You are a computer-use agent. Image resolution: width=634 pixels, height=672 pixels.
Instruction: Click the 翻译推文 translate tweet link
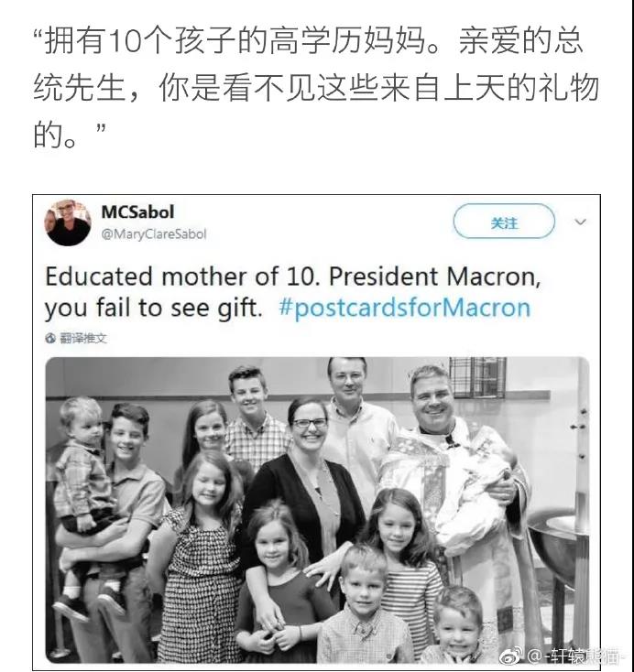click(83, 338)
